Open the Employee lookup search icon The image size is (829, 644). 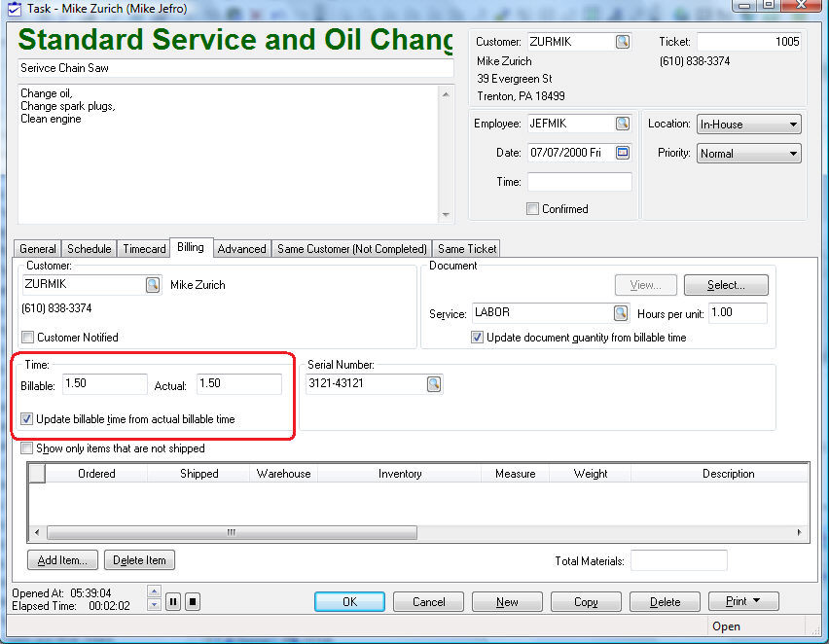click(623, 124)
